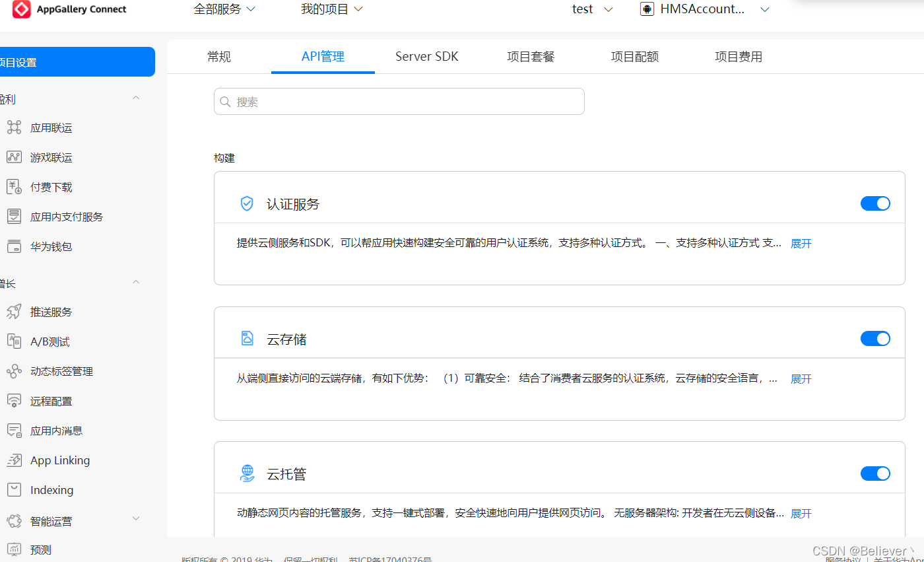
Task: Open the 我的项目 dropdown
Action: click(332, 9)
